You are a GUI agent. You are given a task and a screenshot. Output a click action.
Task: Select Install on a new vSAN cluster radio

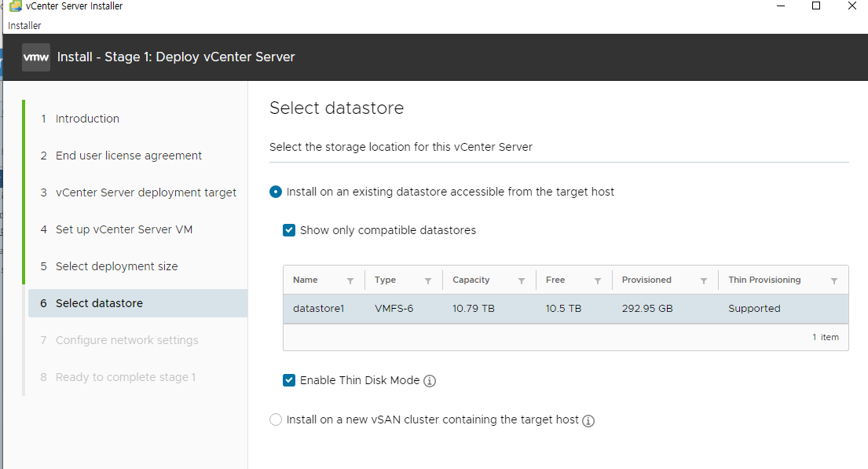[276, 420]
